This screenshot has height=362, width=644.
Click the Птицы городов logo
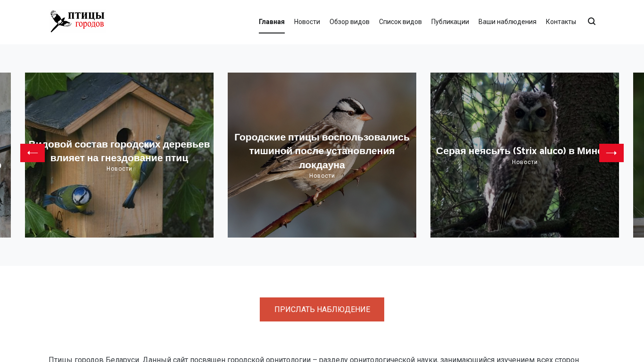(77, 21)
